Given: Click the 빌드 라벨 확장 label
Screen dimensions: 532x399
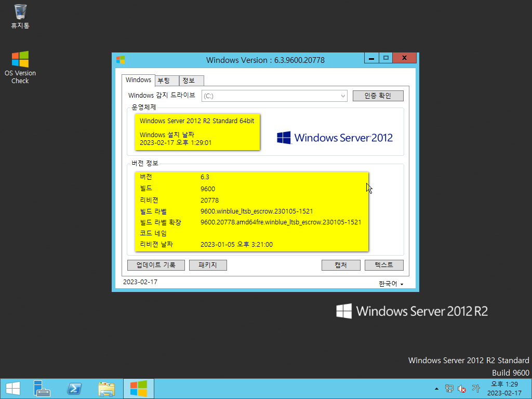Looking at the screenshot, I should point(161,222).
